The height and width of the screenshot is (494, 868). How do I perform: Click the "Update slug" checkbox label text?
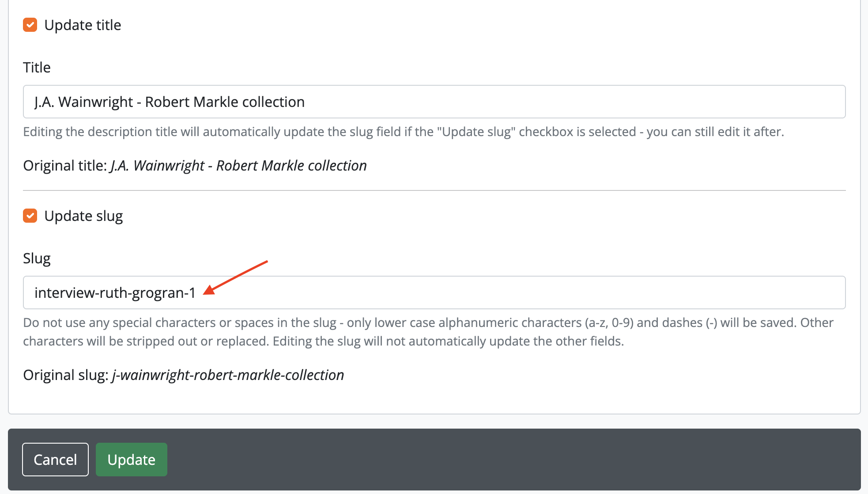(x=83, y=216)
